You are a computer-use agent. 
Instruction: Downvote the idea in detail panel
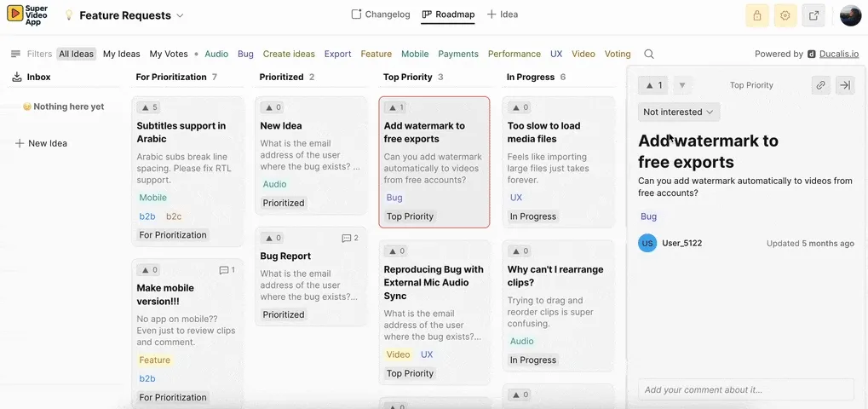(x=681, y=85)
